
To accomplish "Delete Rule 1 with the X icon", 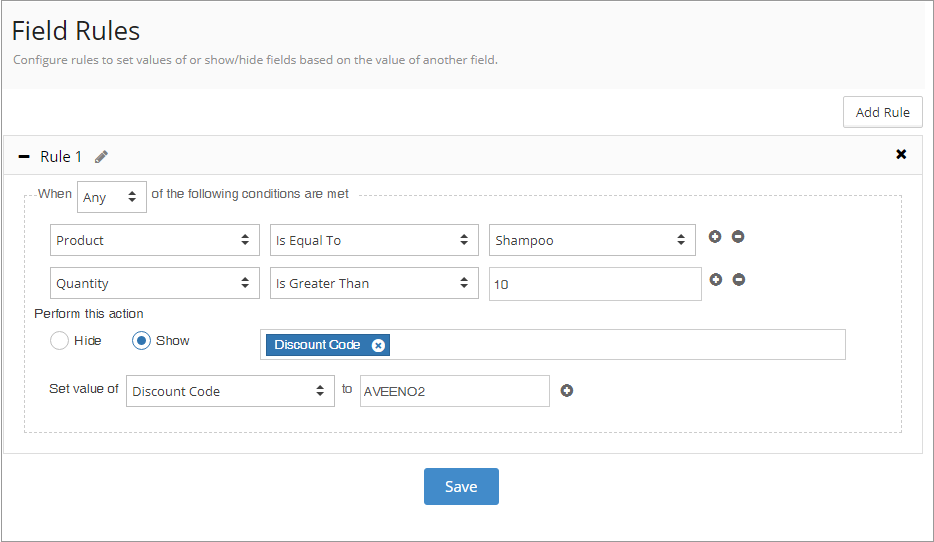I will [901, 154].
